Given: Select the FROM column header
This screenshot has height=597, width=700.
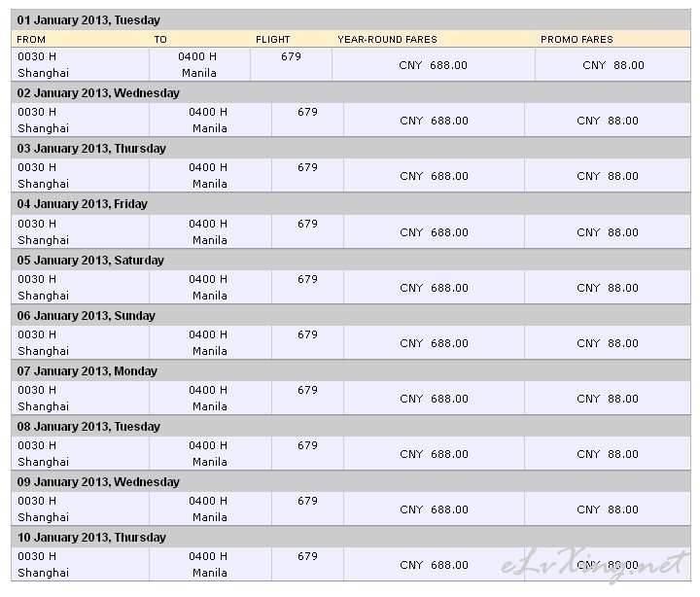Looking at the screenshot, I should (x=31, y=39).
